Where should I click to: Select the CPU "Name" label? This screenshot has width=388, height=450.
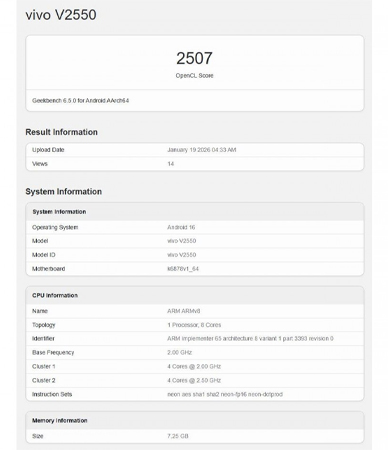tap(40, 311)
